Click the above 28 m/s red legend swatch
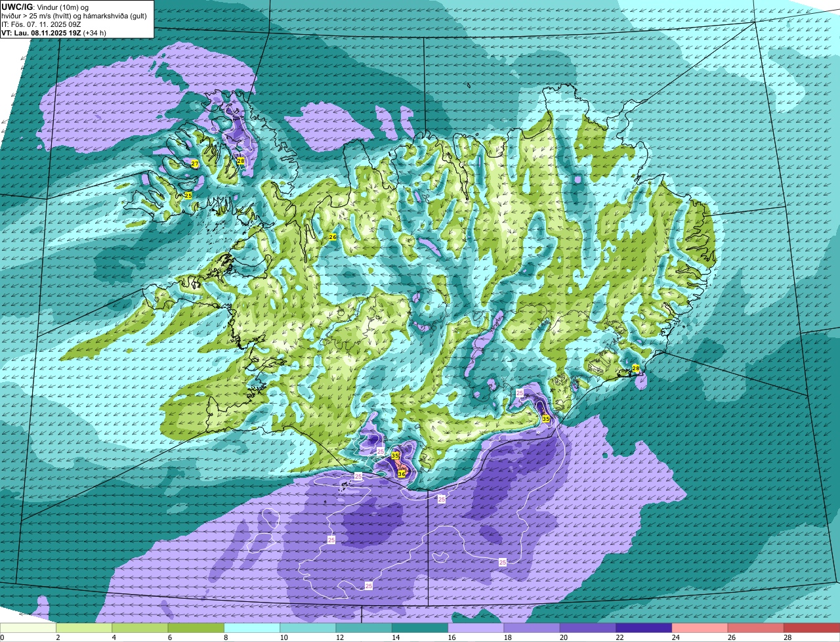 coord(812,628)
